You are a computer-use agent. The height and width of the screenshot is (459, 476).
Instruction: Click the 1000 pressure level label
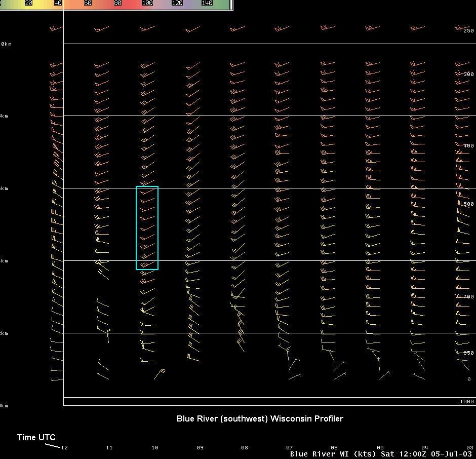click(x=466, y=402)
